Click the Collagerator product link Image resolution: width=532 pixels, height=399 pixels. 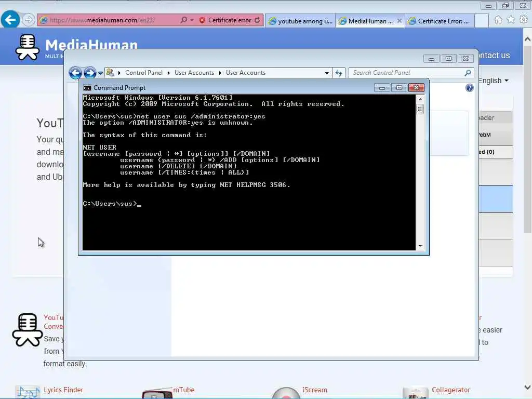coord(451,390)
